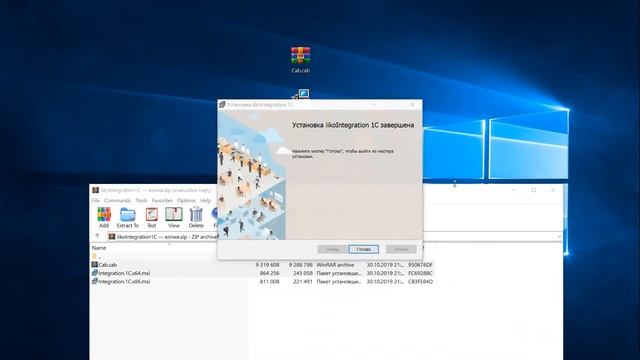Sort by the Name column header
Screen dimensions: 640x360
[99, 248]
